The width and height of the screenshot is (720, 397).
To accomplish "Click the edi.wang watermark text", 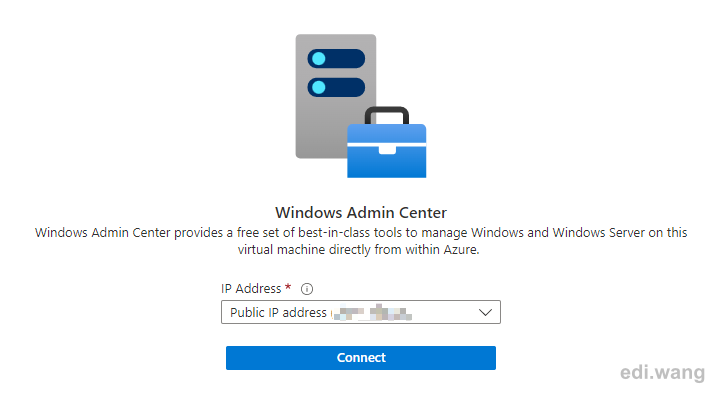I will [x=662, y=372].
